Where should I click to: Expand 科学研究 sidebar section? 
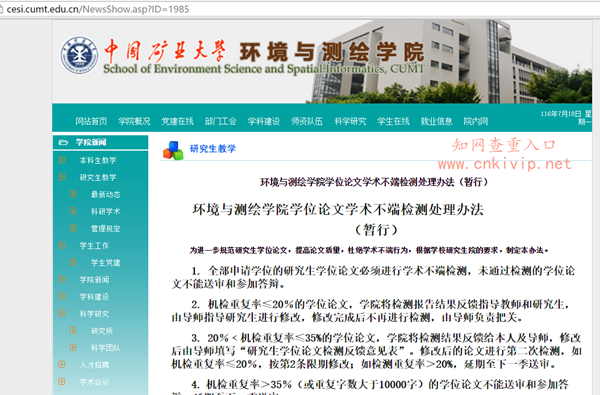pos(94,314)
